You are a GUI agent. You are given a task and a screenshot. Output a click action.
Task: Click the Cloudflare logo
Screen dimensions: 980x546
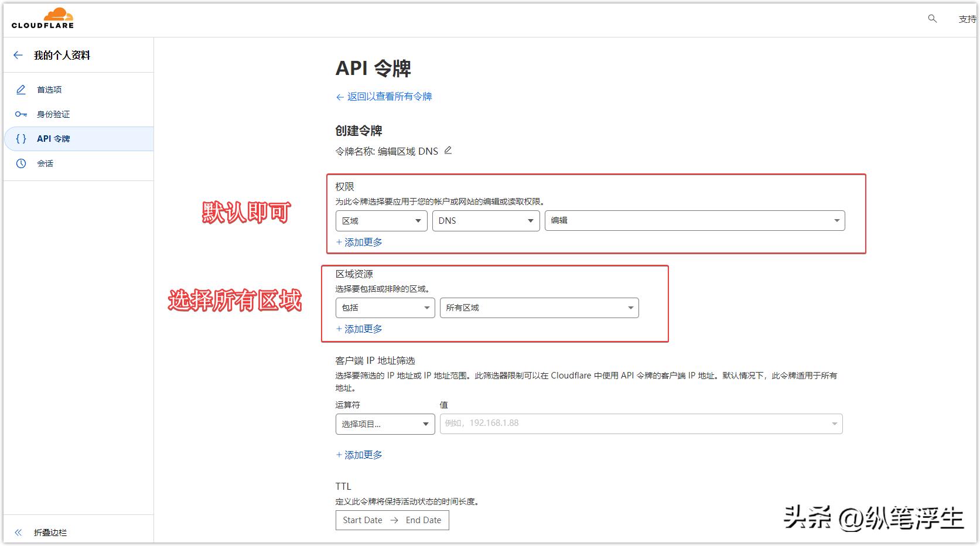[x=42, y=17]
